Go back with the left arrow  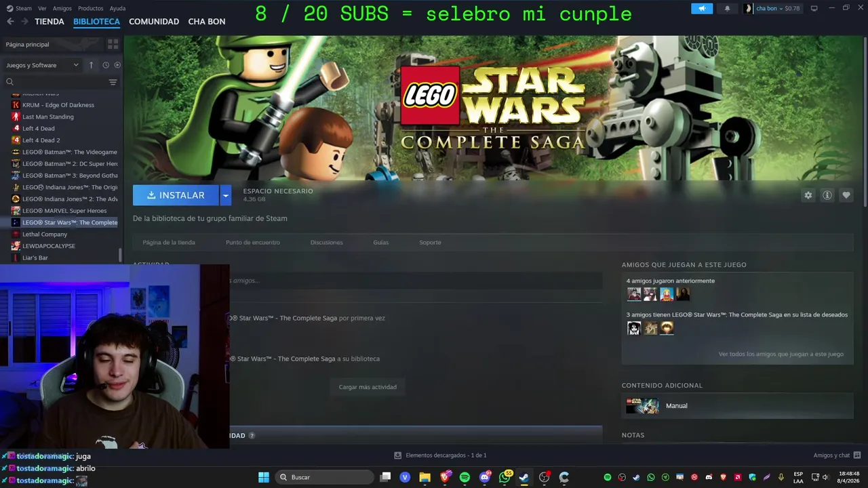click(10, 22)
